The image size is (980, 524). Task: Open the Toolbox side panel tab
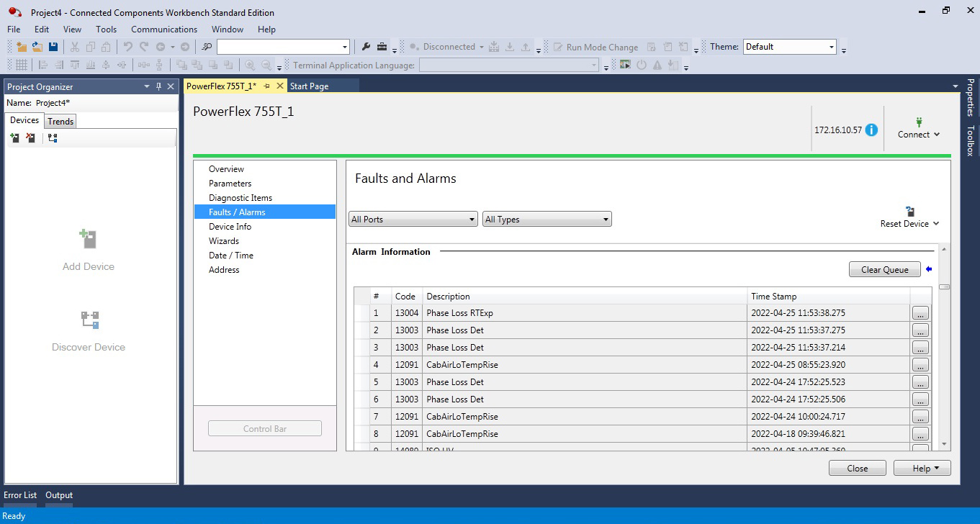pyautogui.click(x=971, y=141)
